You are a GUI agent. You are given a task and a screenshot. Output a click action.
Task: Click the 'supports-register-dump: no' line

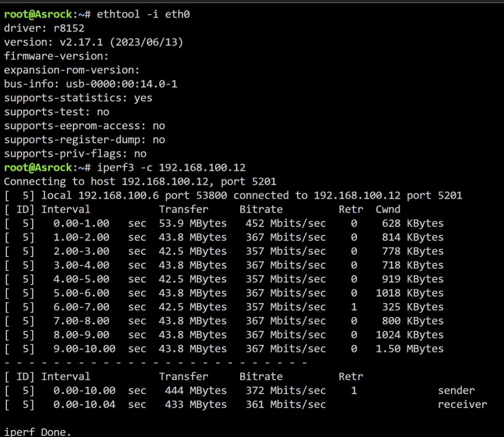(84, 140)
